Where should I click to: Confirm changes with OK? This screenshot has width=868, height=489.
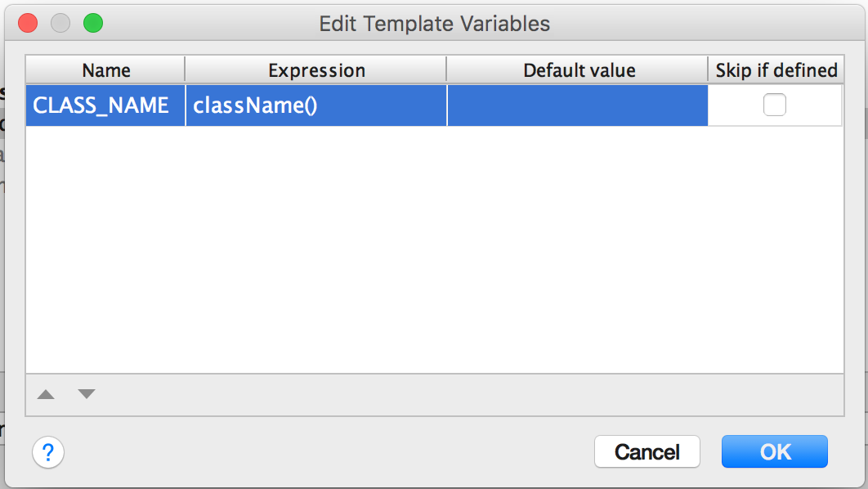point(774,451)
